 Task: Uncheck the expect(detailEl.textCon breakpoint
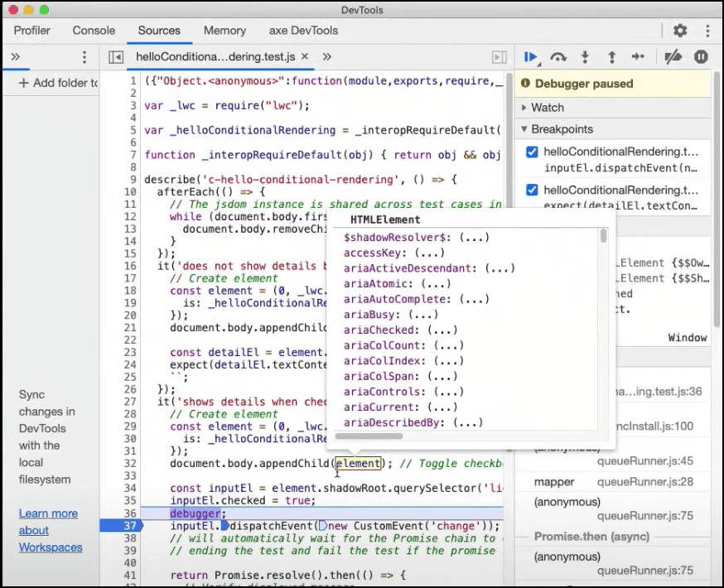532,190
